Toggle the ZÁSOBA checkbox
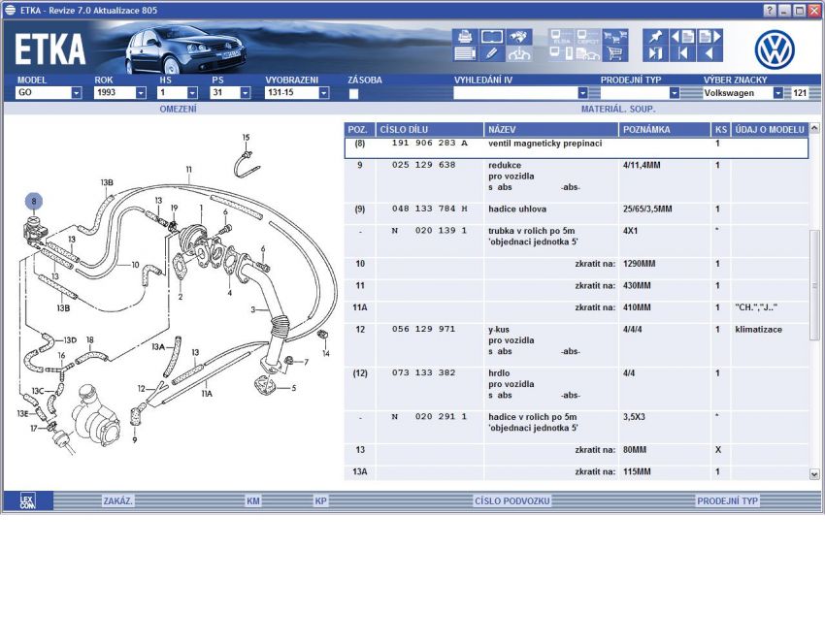The height and width of the screenshot is (644, 825). click(x=353, y=93)
